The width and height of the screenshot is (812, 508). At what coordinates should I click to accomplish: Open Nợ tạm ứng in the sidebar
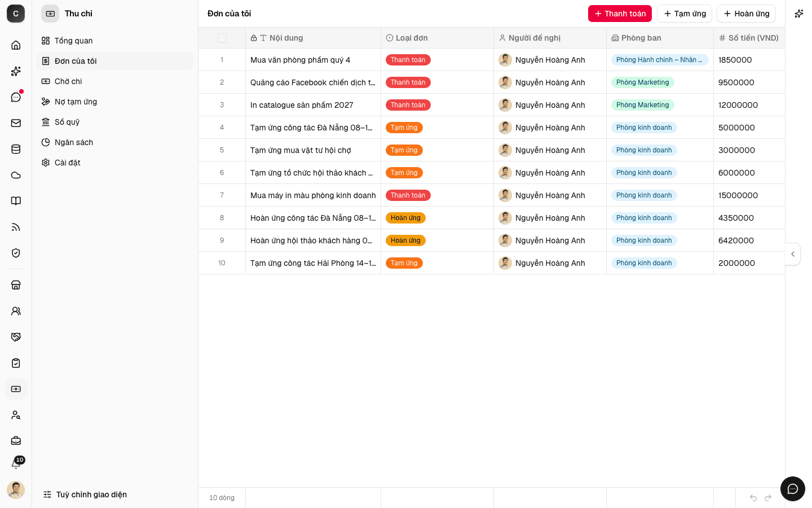pos(115,102)
